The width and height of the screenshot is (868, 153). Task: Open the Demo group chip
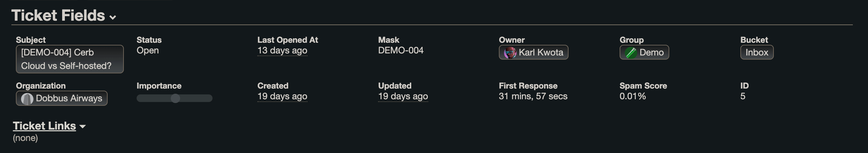pos(644,52)
